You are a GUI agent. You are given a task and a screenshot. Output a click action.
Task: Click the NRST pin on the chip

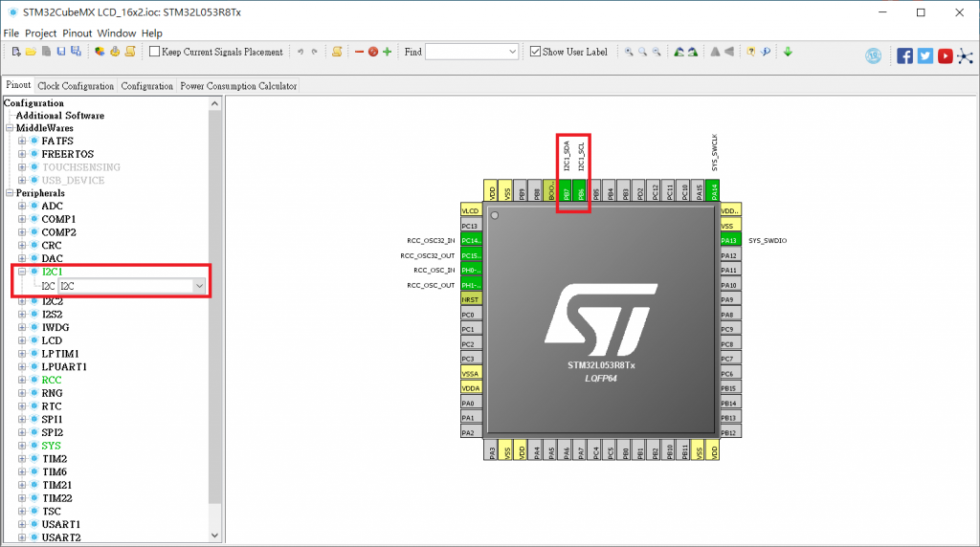tap(471, 299)
